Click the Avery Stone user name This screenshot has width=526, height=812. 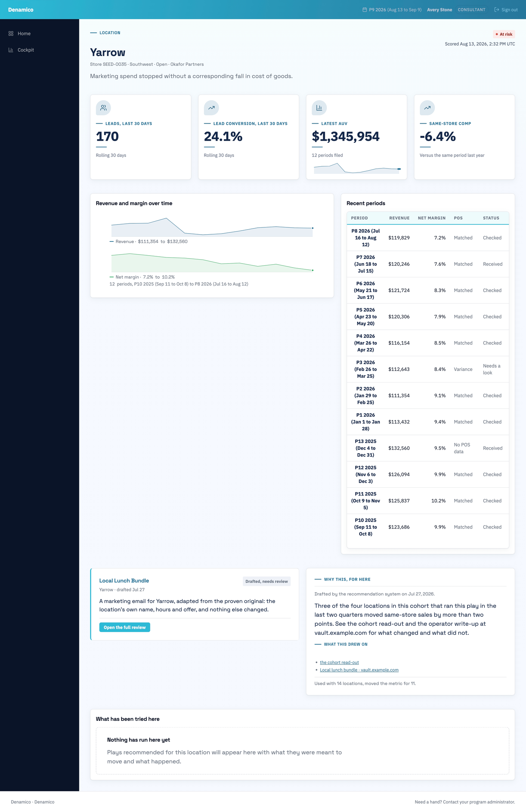[439, 10]
